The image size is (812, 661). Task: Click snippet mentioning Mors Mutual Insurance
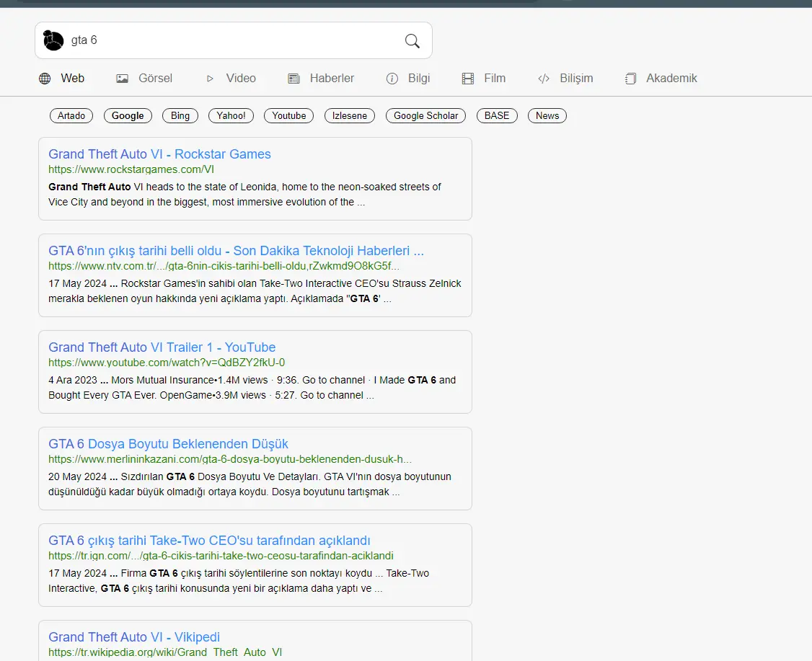coord(252,388)
